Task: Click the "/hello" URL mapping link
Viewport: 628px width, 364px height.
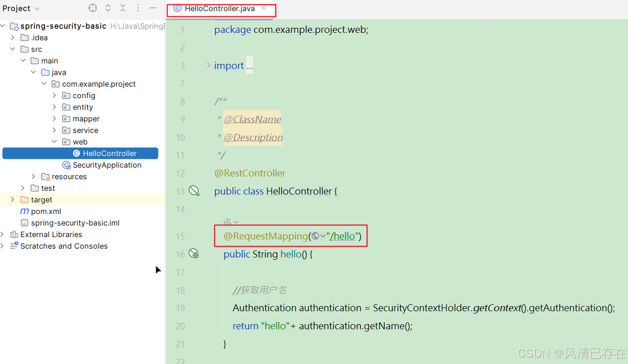Action: pyautogui.click(x=343, y=236)
